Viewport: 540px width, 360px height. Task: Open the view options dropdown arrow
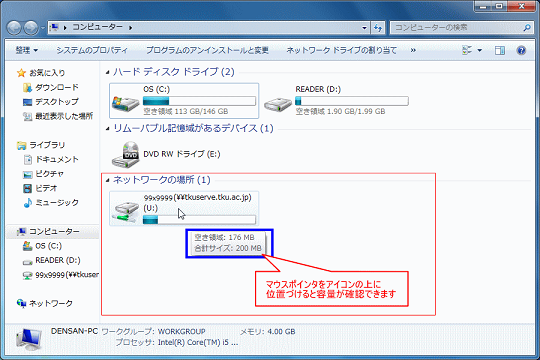[479, 51]
